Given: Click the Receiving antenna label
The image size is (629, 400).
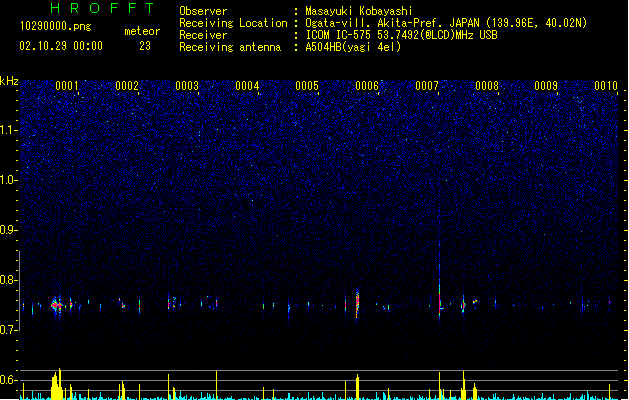Looking at the screenshot, I should 230,47.
